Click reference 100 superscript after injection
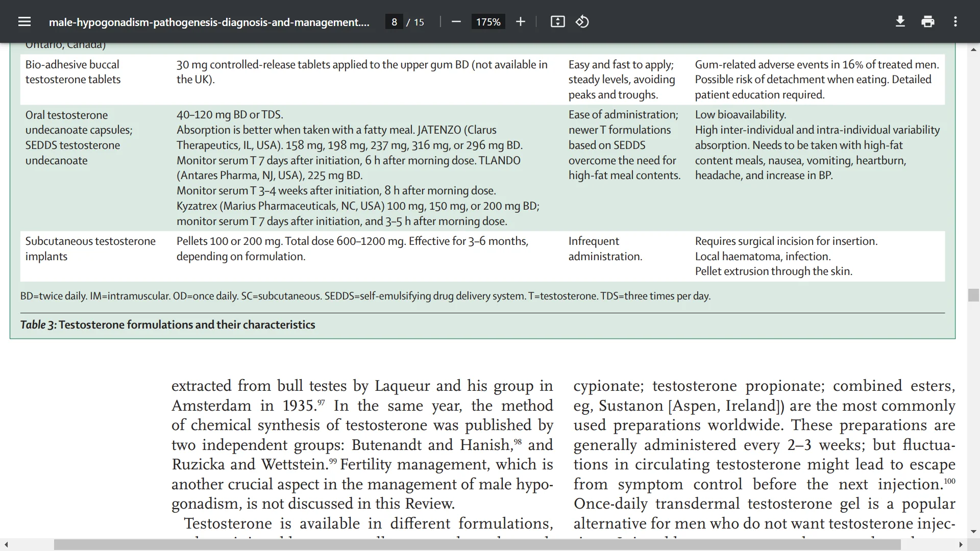This screenshot has height=551, width=980. point(949,481)
